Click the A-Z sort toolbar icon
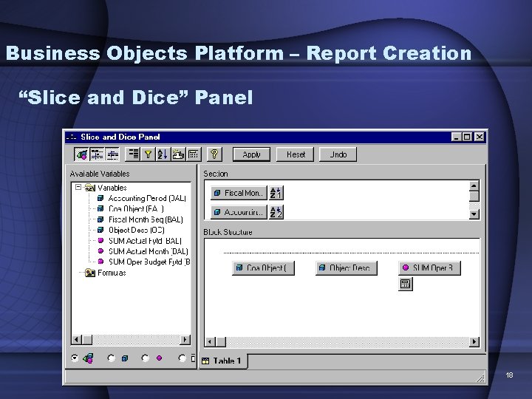 [163, 154]
